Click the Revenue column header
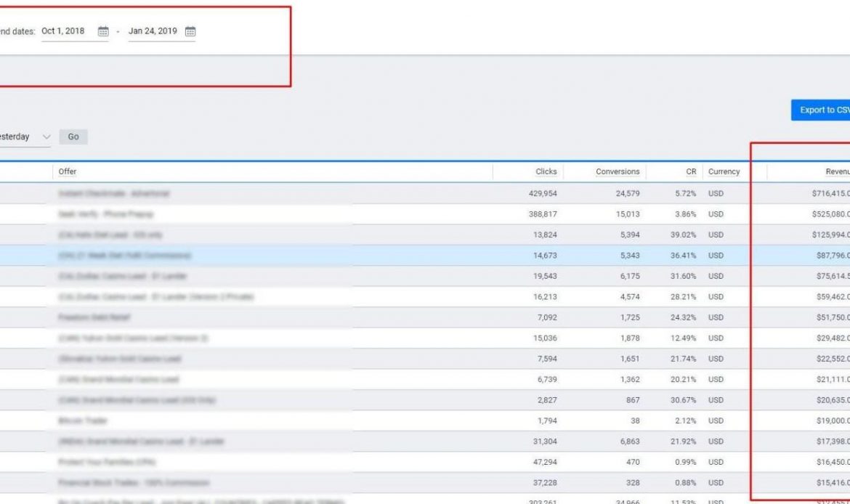This screenshot has height=504, width=850. (x=838, y=171)
